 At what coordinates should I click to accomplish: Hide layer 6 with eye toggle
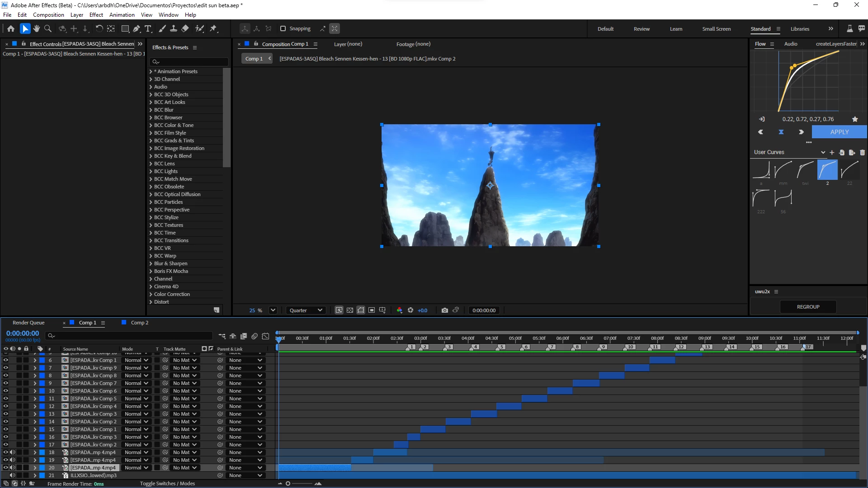[6, 360]
